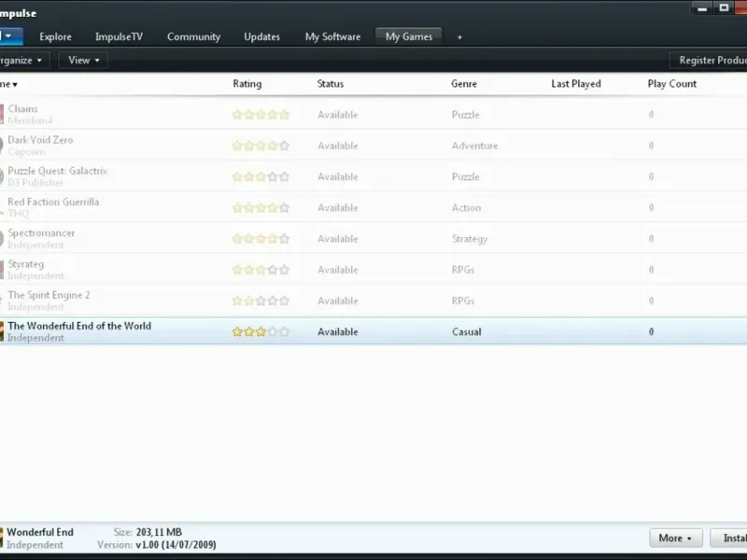This screenshot has width=747, height=560.
Task: Maximize the Impulse window
Action: pyautogui.click(x=724, y=7)
